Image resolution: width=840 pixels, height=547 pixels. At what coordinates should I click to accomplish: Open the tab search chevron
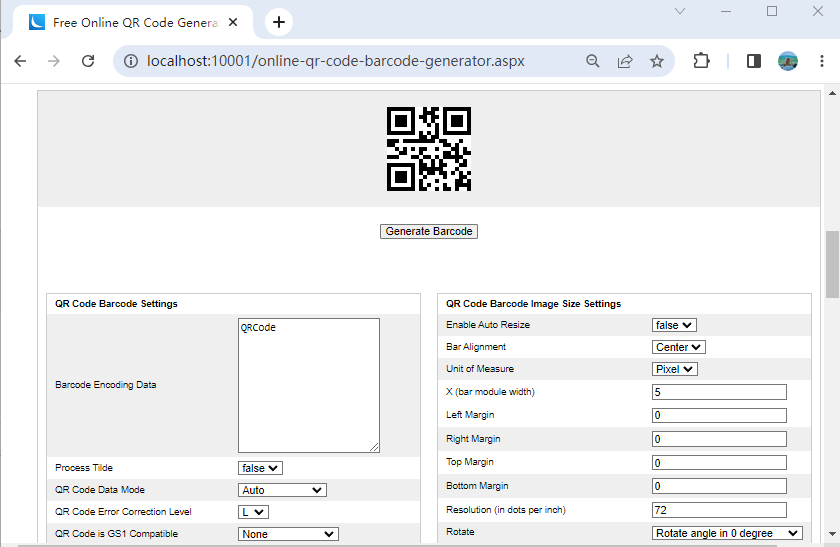coord(680,11)
